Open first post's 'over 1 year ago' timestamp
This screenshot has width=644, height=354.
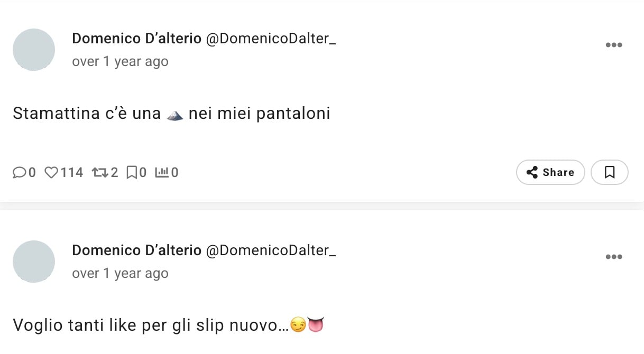[x=120, y=61]
